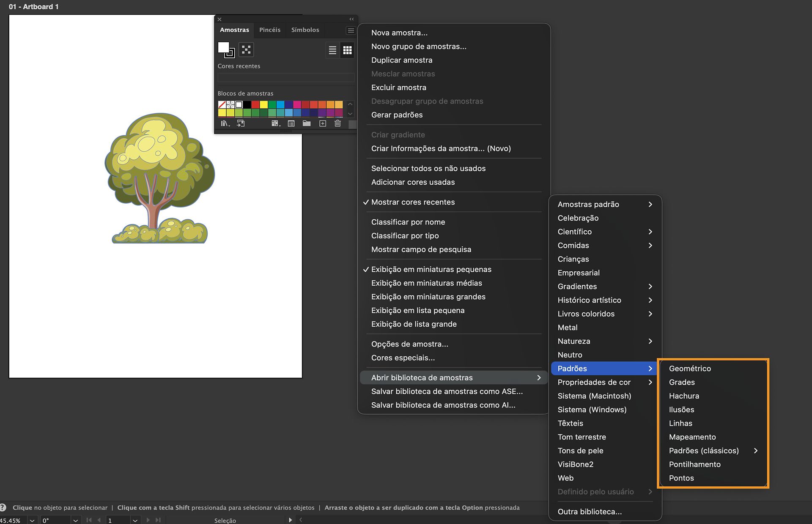The height and width of the screenshot is (524, 812).
Task: Select the magenta swatch in first row
Action: coord(297,105)
